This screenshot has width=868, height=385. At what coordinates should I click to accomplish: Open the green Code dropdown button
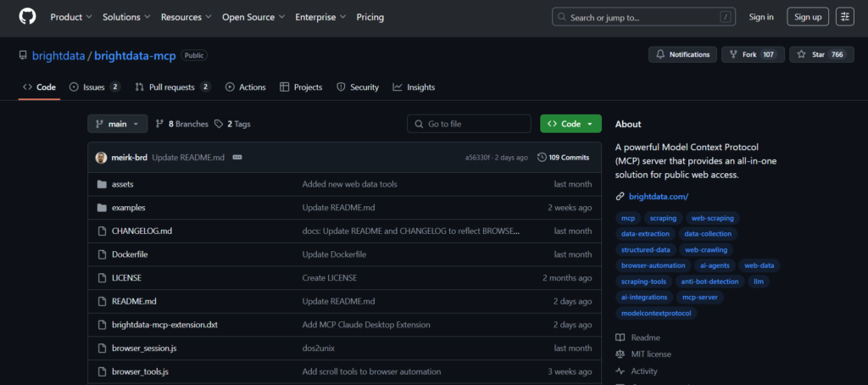[x=570, y=124]
